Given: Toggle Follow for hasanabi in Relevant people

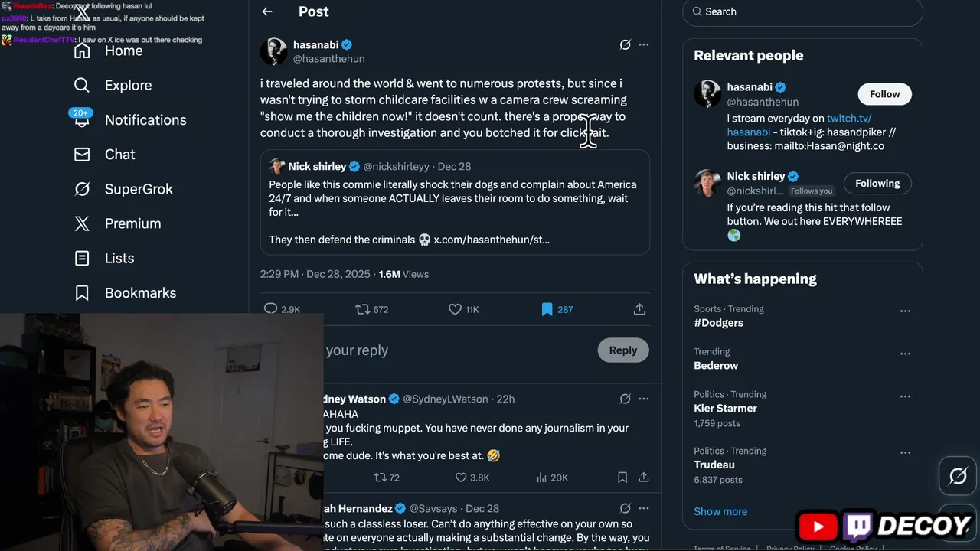Looking at the screenshot, I should point(884,94).
